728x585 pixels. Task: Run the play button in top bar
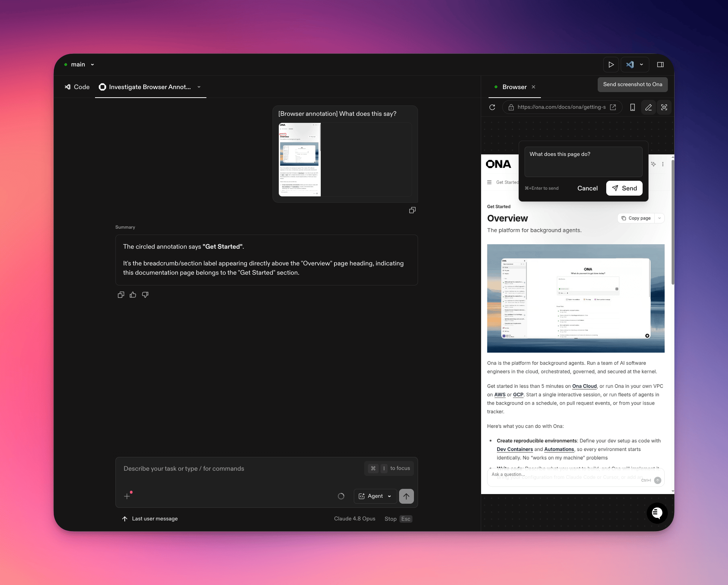(611, 65)
